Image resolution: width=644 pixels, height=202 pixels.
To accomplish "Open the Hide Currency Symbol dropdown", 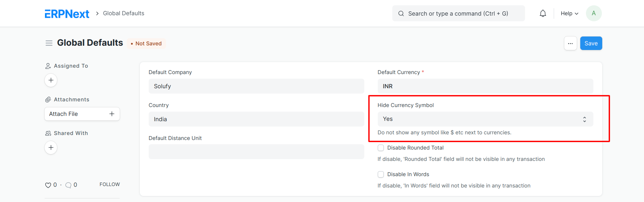I will point(485,119).
